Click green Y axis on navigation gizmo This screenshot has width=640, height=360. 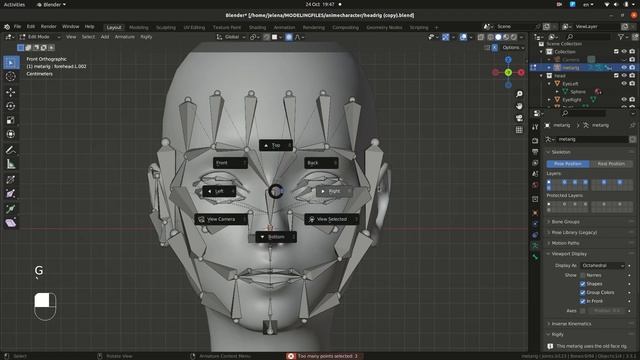pyautogui.click(x=508, y=73)
